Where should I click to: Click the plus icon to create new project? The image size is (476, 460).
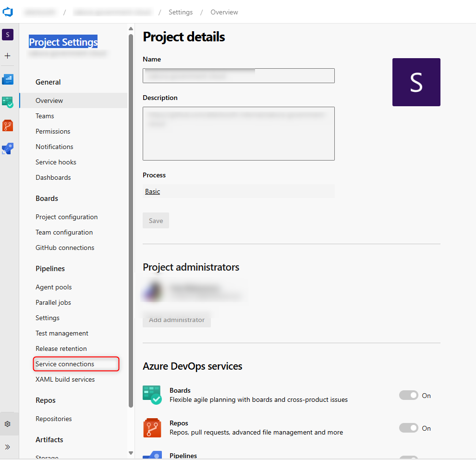point(8,56)
